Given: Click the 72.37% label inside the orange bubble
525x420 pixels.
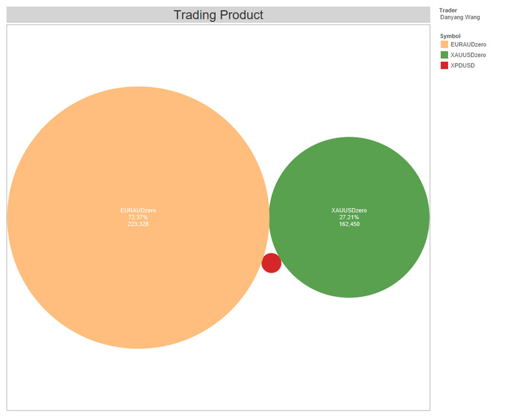Looking at the screenshot, I should coord(137,216).
